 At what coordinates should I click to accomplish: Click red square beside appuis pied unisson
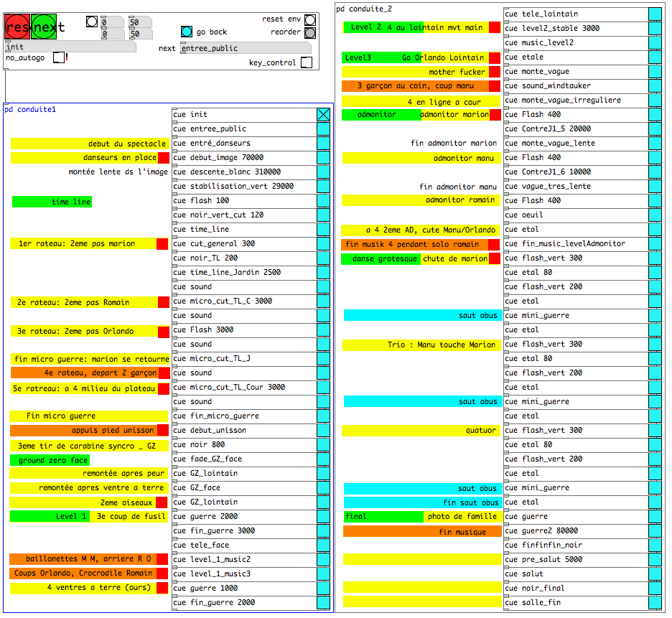click(163, 431)
